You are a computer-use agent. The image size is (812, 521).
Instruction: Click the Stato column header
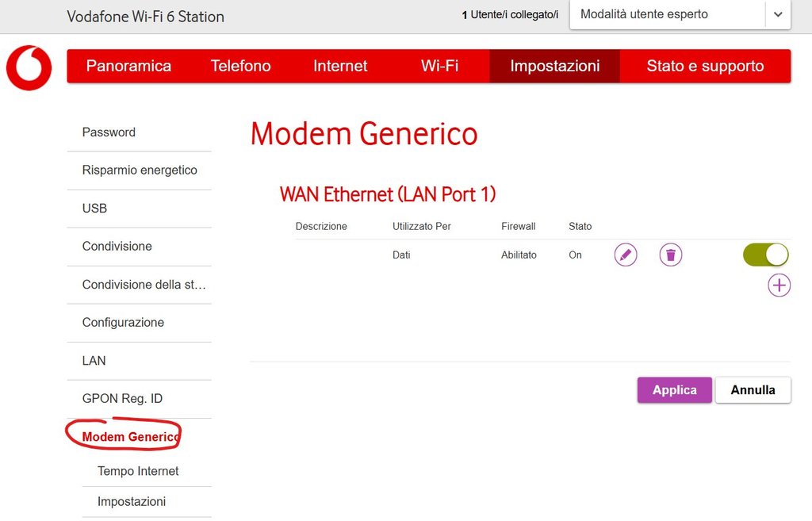580,226
